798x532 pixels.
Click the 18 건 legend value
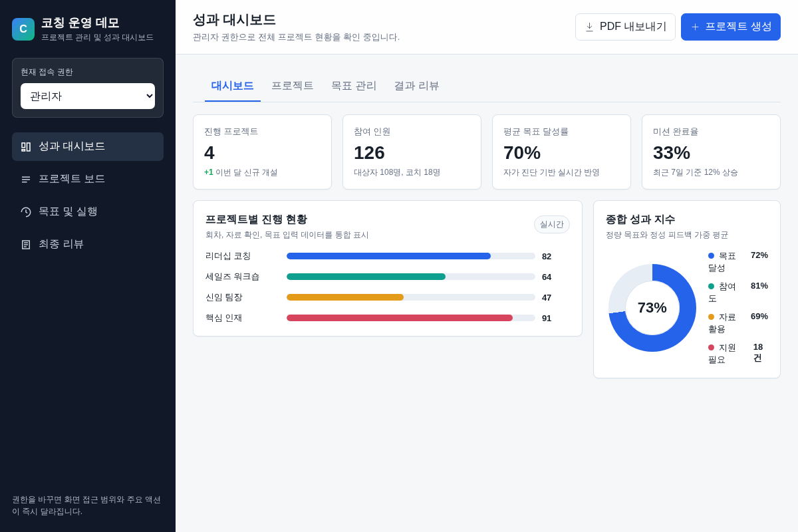pyautogui.click(x=758, y=352)
